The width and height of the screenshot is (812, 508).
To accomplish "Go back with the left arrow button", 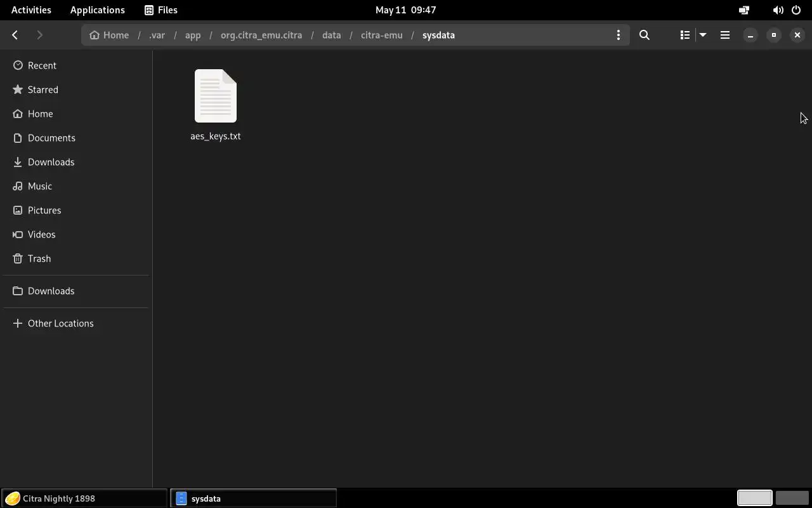I will coord(15,35).
